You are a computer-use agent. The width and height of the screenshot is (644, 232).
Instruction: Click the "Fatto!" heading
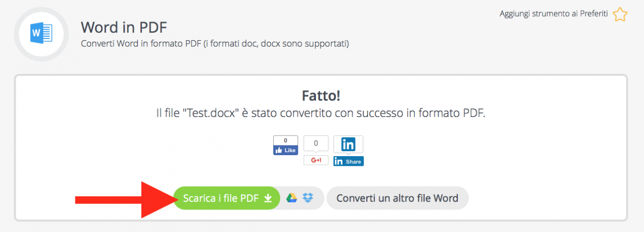coord(322,95)
